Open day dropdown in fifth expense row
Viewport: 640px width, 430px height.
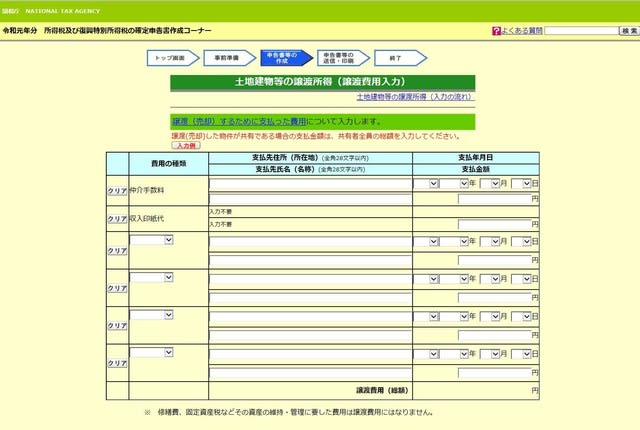[x=521, y=317]
